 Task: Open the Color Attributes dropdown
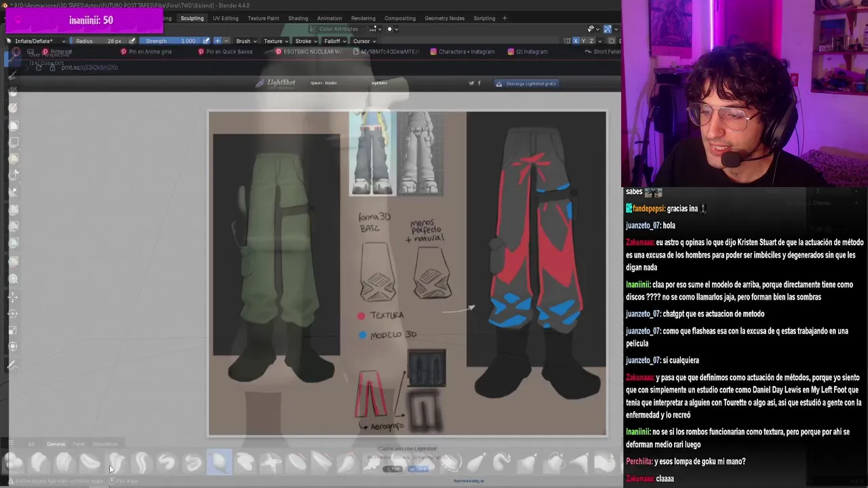coord(337,29)
